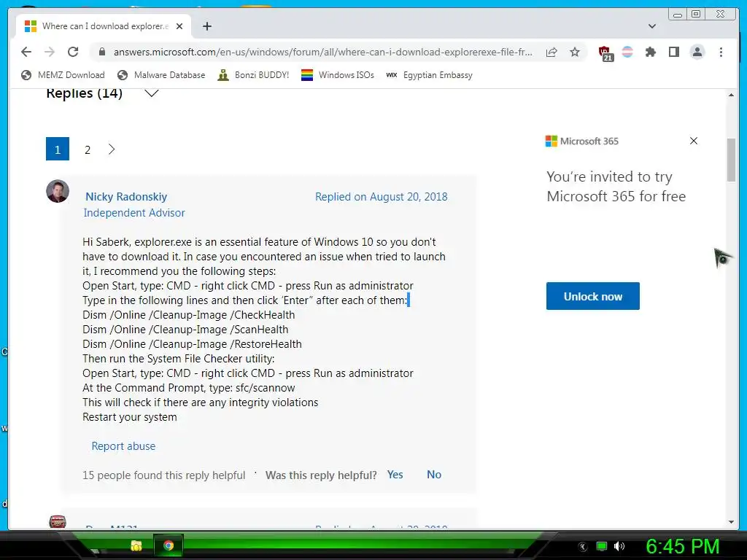Open the folder icon on the taskbar
Image resolution: width=747 pixels, height=560 pixels.
click(x=136, y=545)
